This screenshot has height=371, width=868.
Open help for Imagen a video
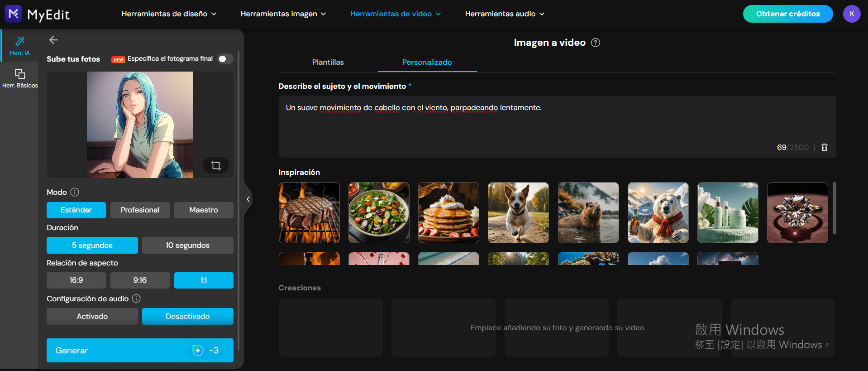click(x=596, y=43)
